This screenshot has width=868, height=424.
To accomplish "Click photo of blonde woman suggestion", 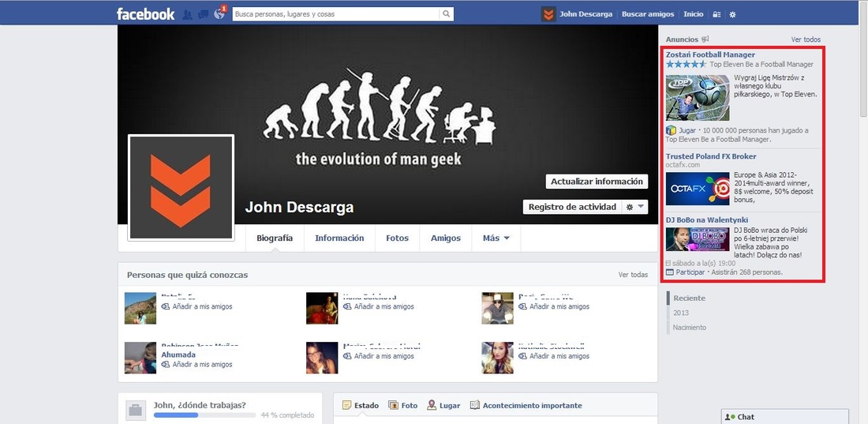I will (x=497, y=358).
